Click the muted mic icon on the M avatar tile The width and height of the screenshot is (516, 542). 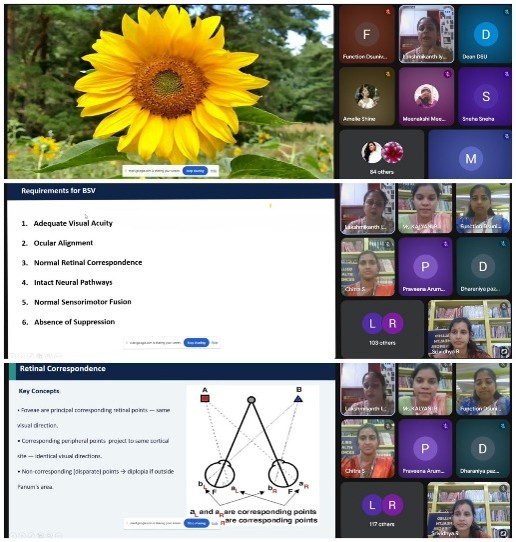506,136
